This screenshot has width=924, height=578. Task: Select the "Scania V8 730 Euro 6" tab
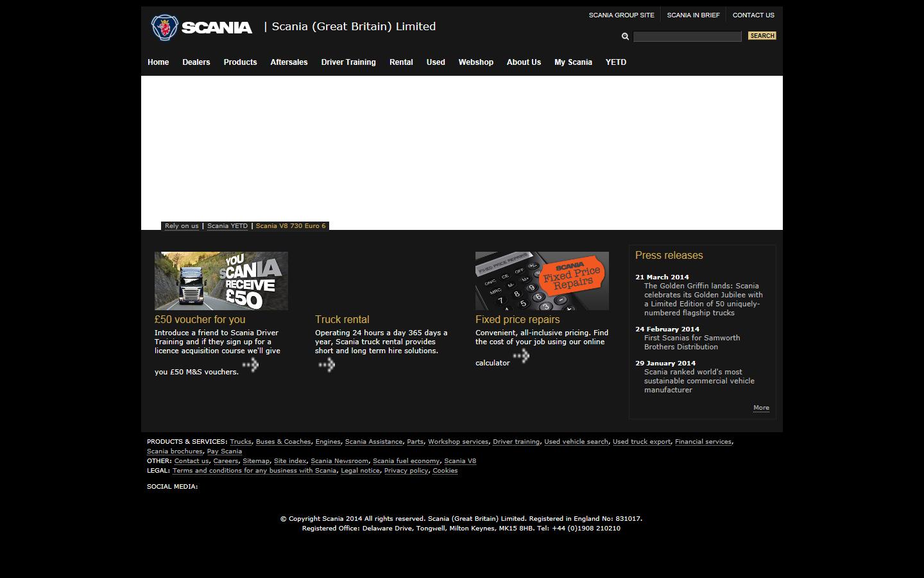click(291, 225)
